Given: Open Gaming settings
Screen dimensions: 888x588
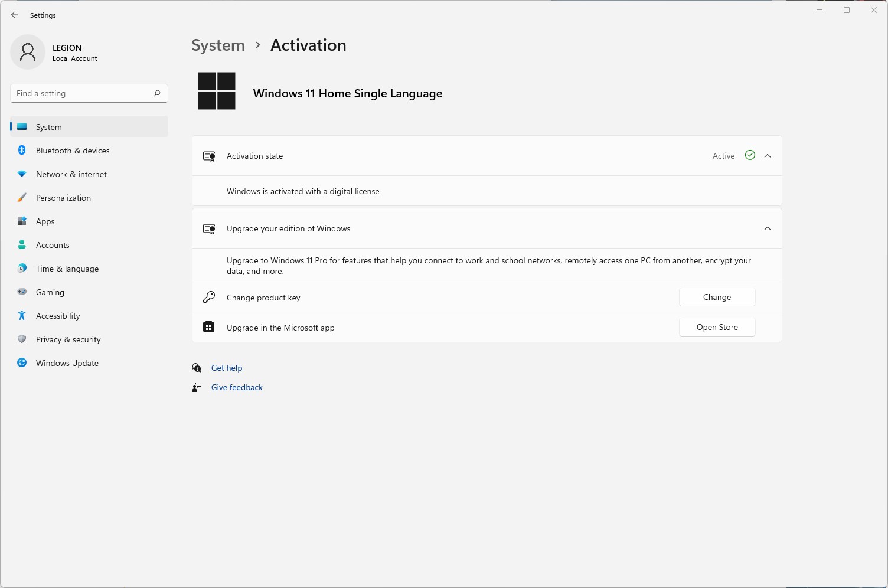Looking at the screenshot, I should tap(50, 292).
